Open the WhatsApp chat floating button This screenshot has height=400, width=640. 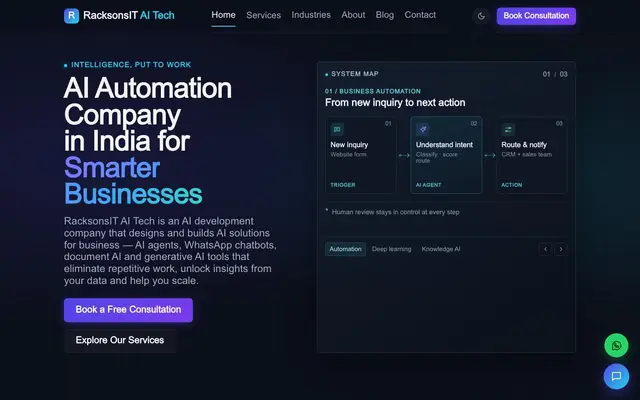tap(616, 345)
